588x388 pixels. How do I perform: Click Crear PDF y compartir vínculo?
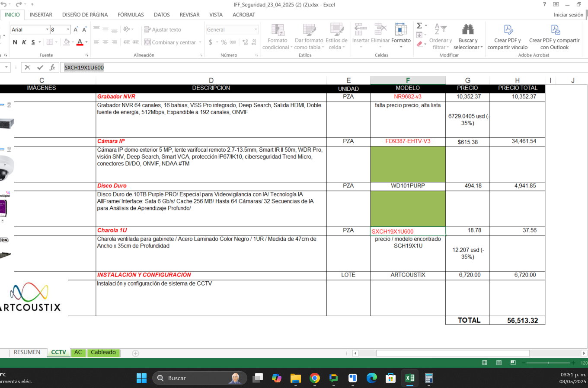(508, 37)
